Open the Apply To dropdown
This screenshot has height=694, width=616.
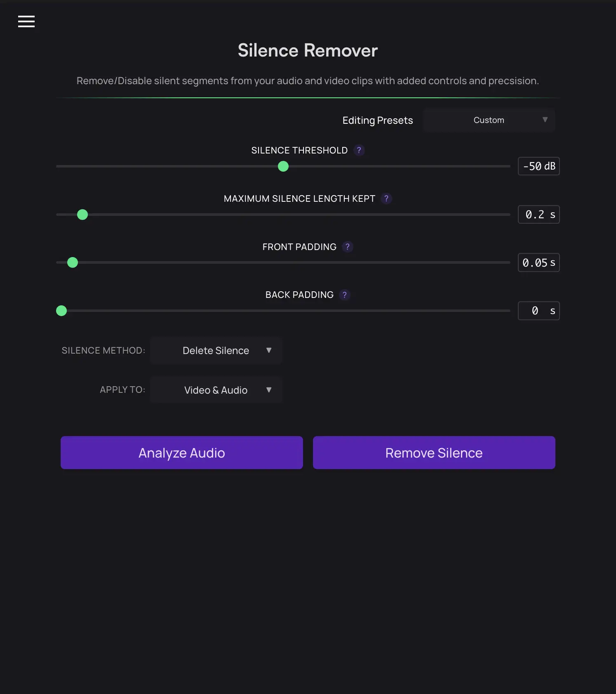pos(216,389)
